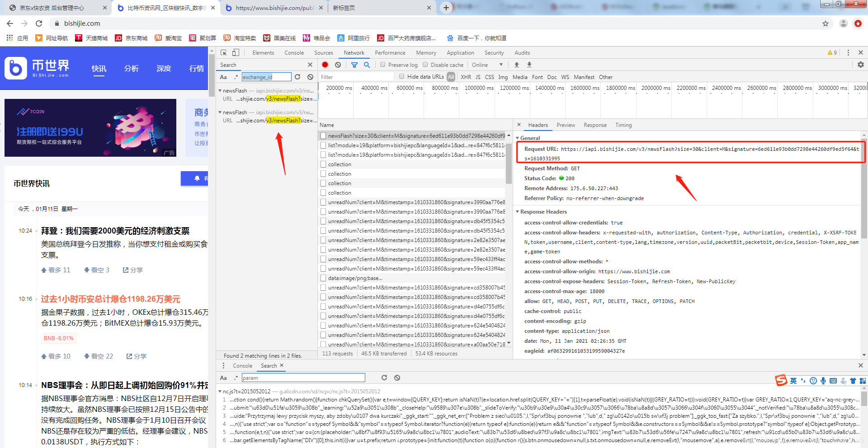The height and width of the screenshot is (448, 868).
Task: Toggle the device toolbar icon
Action: 236,53
